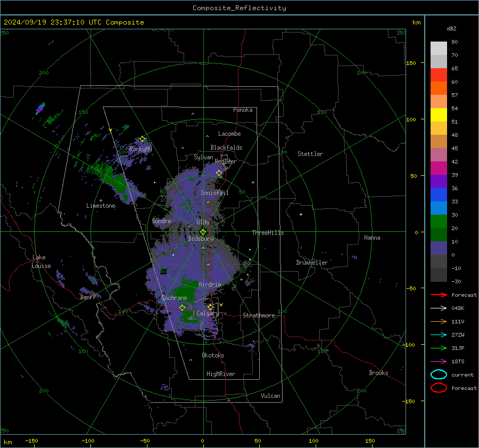Select the magenta swatch in dBZ scale
This screenshot has height=448, width=479.
tap(439, 168)
